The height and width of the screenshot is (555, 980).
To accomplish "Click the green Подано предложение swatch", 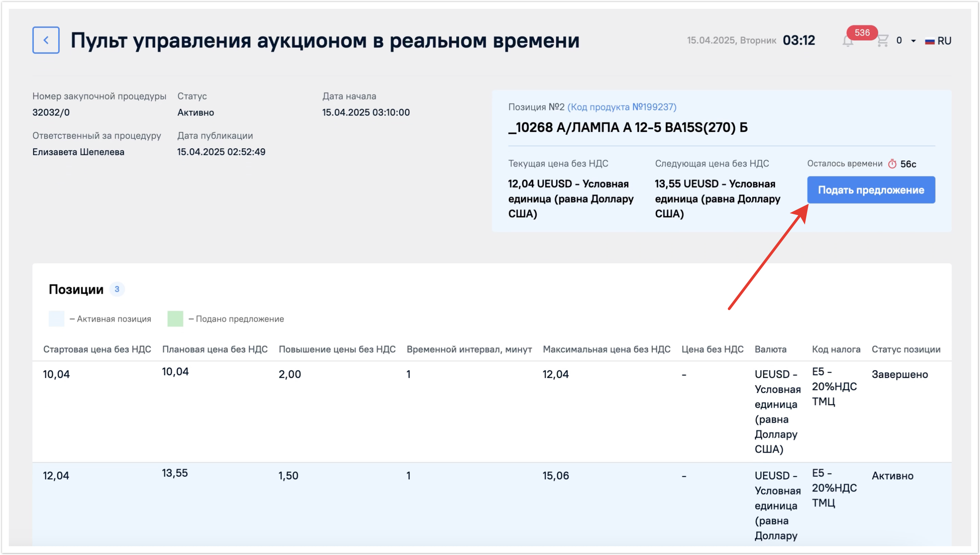I will coord(175,319).
